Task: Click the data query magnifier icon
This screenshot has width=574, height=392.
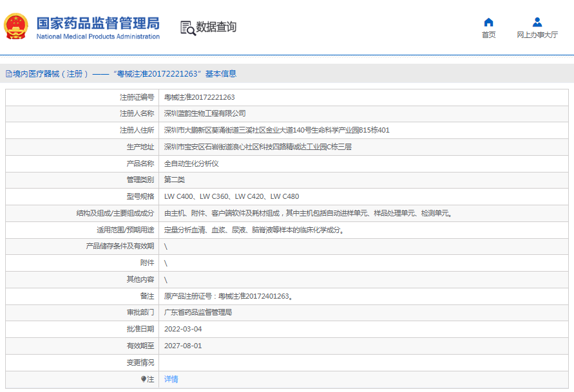Action: tap(188, 28)
